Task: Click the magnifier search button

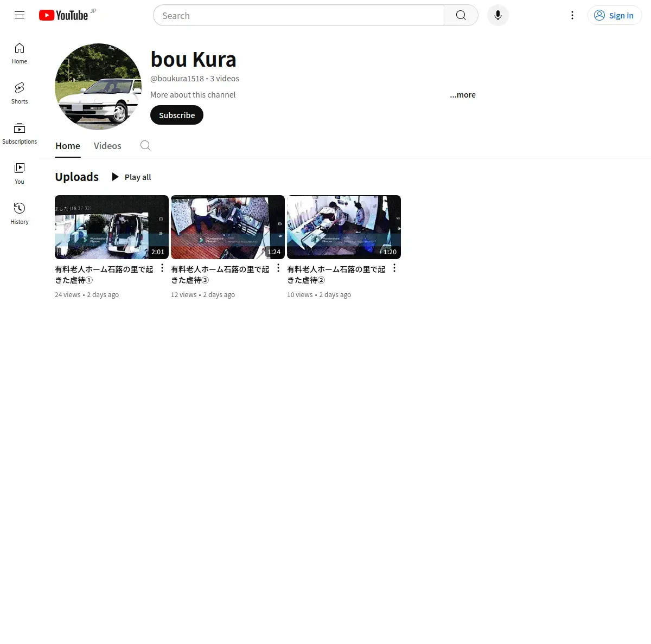Action: (x=461, y=15)
